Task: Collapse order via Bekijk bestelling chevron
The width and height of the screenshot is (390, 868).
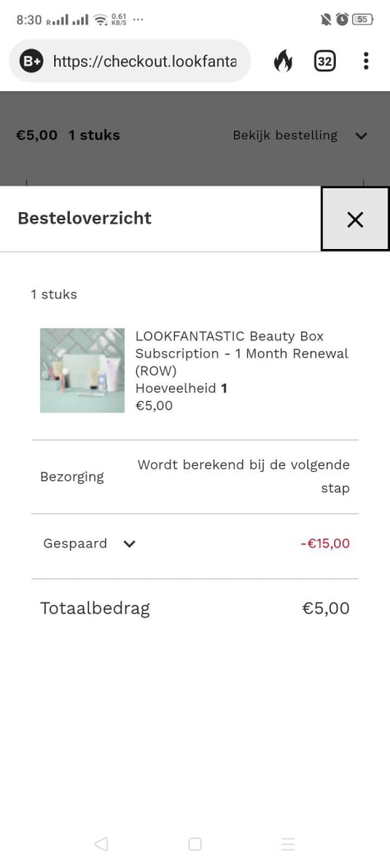Action: point(361,136)
